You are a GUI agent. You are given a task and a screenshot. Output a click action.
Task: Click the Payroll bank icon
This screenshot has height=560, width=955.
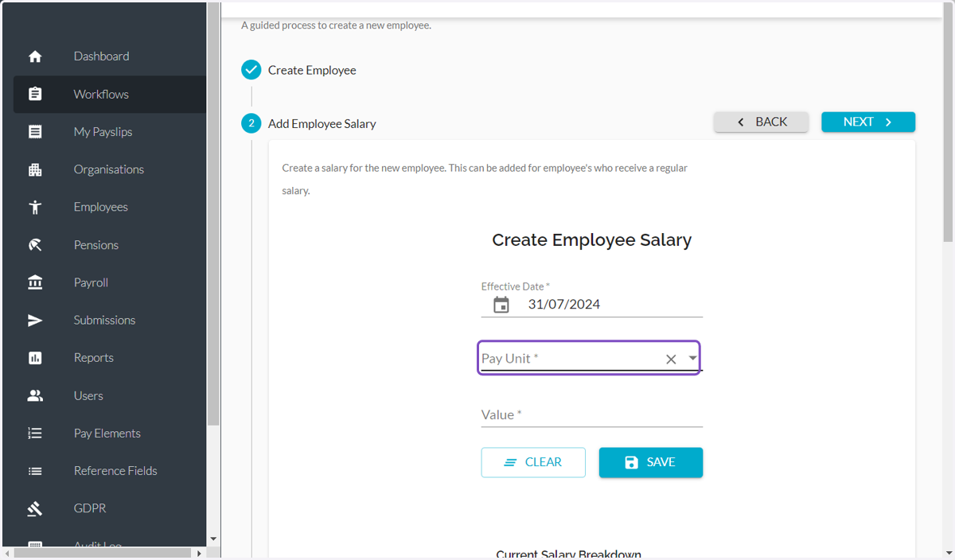point(35,282)
